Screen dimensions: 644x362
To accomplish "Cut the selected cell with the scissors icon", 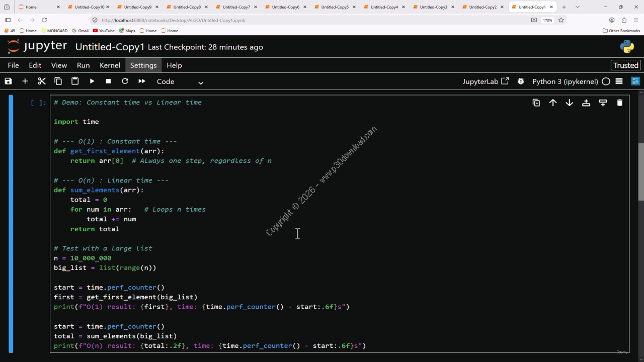I will 42,81.
